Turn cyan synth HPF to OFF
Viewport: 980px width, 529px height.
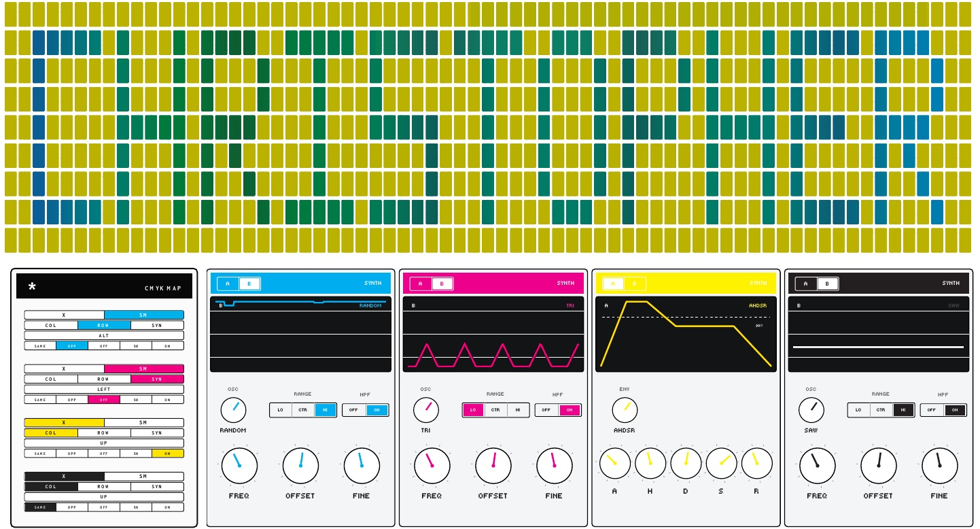[x=354, y=410]
